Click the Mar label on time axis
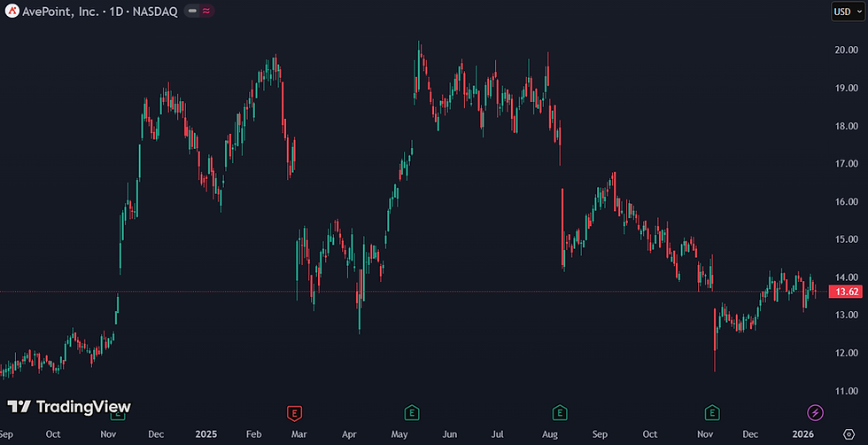This screenshot has height=445, width=868. [x=299, y=433]
